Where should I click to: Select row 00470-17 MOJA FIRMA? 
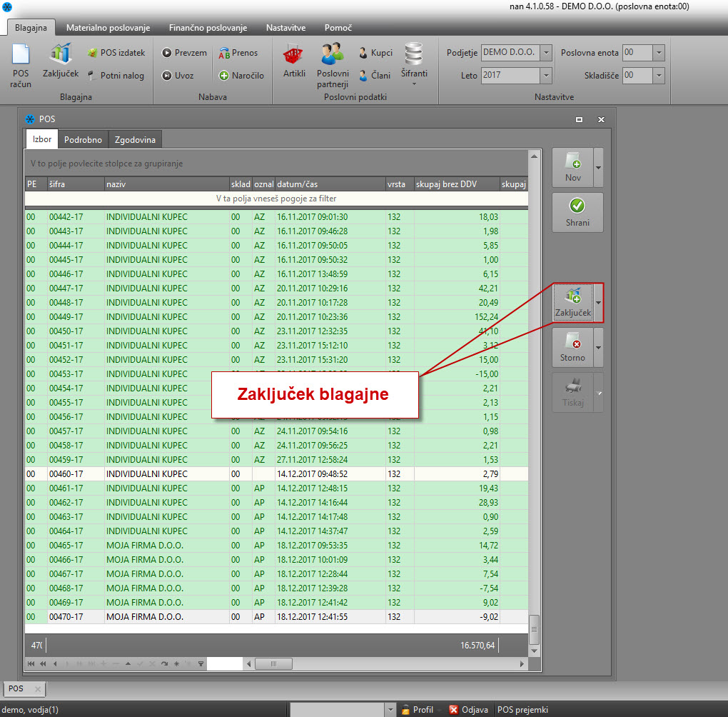pyautogui.click(x=276, y=616)
